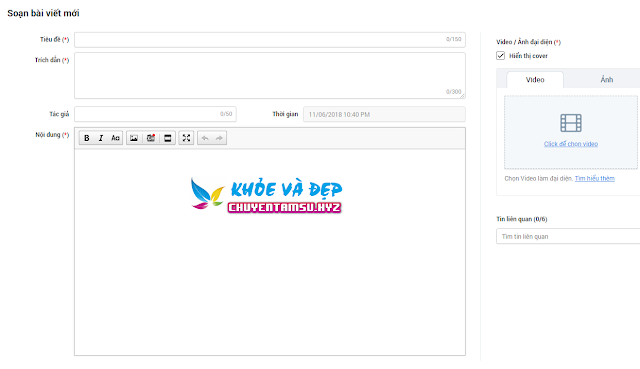Toggle italic formatting in editor toolbar
The width and height of the screenshot is (640, 369).
click(101, 138)
